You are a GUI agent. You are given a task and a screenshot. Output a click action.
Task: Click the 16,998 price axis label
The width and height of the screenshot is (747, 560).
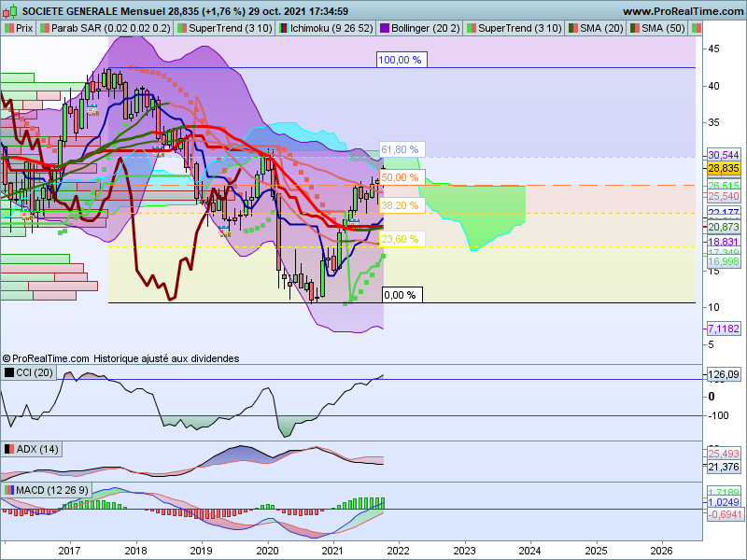click(723, 261)
